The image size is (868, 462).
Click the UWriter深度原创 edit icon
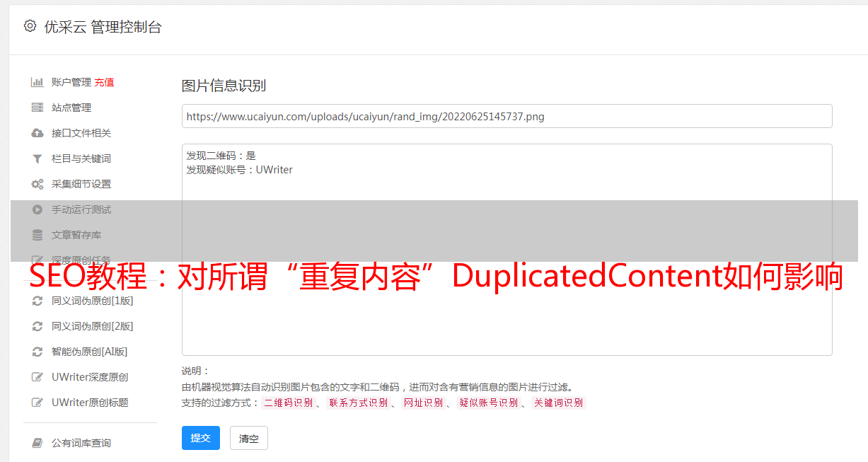click(x=37, y=377)
